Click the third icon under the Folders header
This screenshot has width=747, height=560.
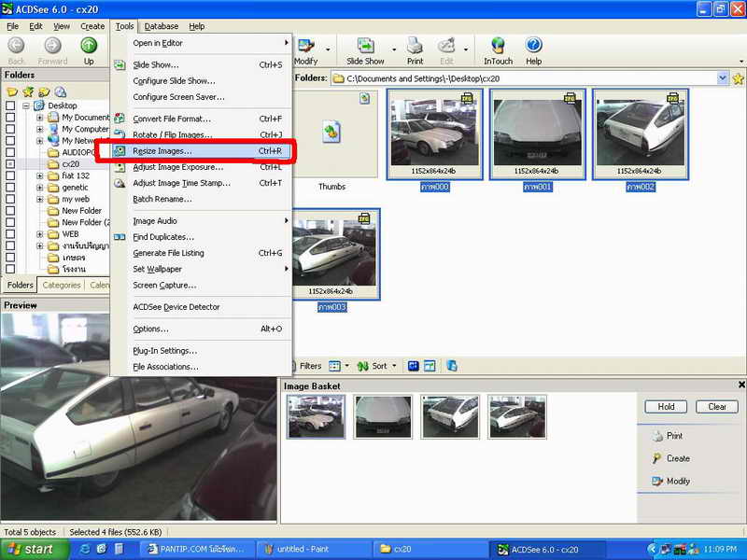pos(44,91)
